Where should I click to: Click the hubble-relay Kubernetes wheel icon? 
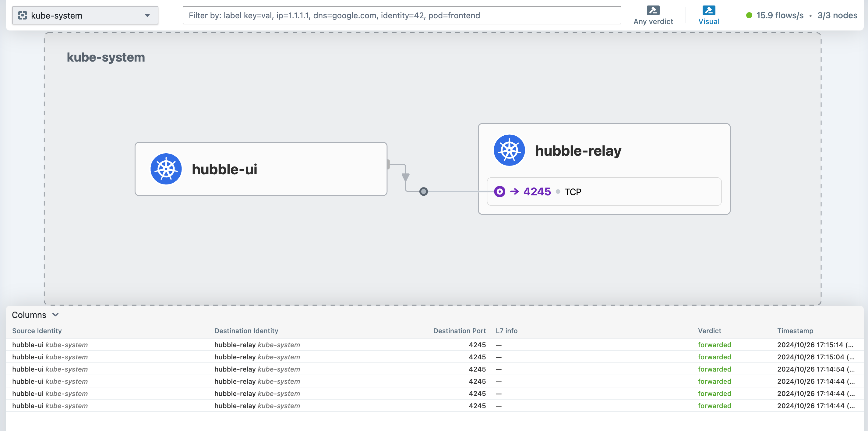pyautogui.click(x=509, y=150)
